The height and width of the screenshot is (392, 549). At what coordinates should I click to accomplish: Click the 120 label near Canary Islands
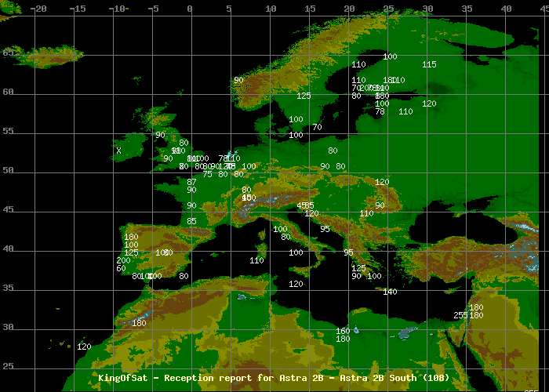coord(84,347)
